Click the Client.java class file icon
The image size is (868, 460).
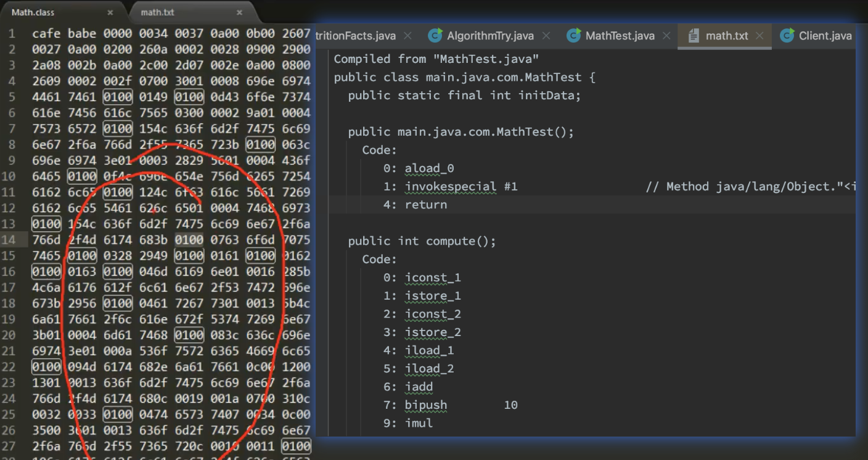tap(787, 36)
